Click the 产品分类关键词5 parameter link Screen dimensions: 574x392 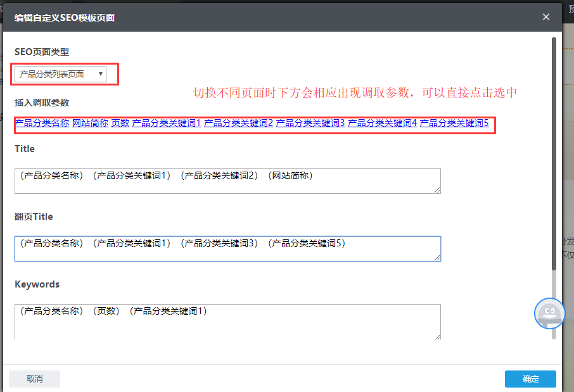pyautogui.click(x=454, y=123)
